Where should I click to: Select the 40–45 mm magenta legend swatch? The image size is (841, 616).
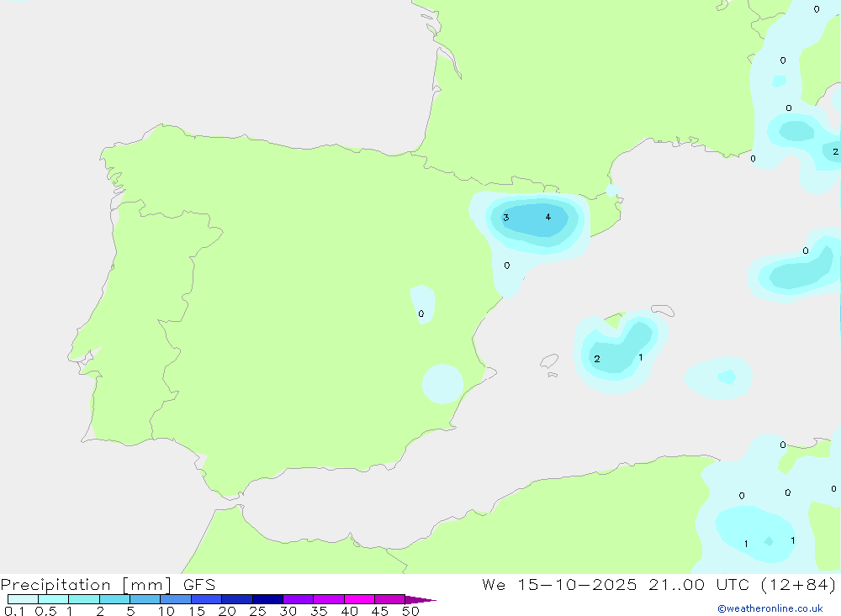(x=359, y=599)
